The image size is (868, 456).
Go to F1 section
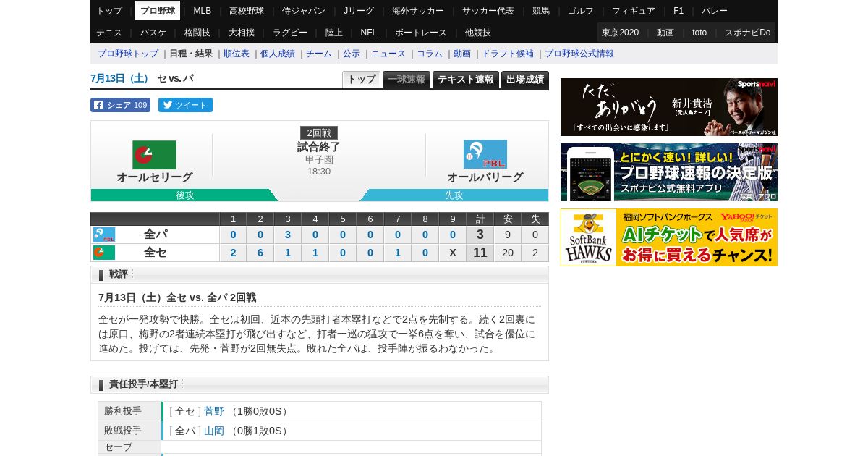(x=678, y=11)
